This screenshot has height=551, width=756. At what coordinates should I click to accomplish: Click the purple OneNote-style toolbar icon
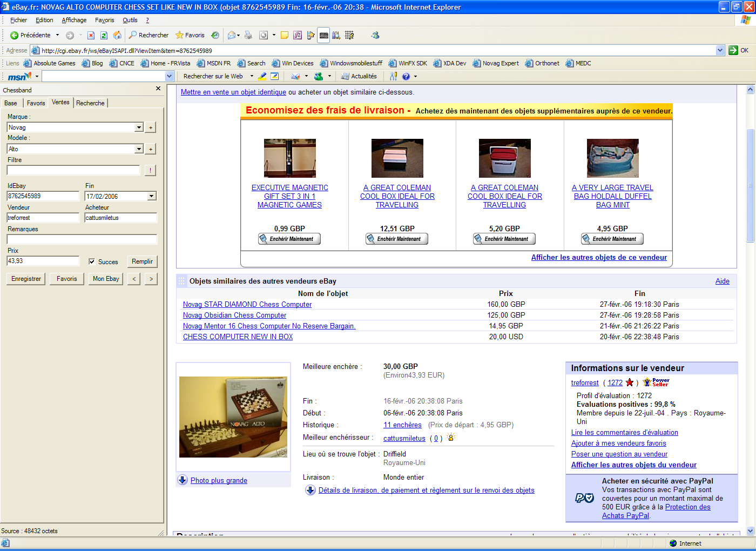click(298, 35)
